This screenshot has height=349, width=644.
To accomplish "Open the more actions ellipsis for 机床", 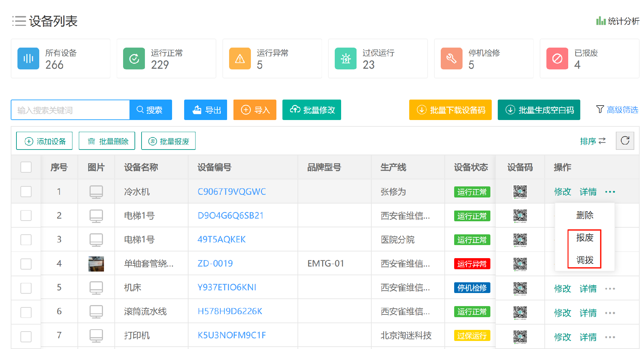I will coord(610,289).
